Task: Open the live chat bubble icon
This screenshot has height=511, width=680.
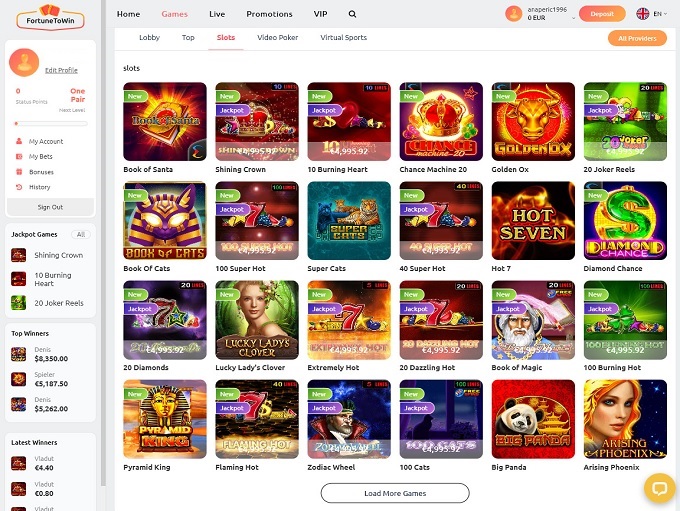Action: 659,488
